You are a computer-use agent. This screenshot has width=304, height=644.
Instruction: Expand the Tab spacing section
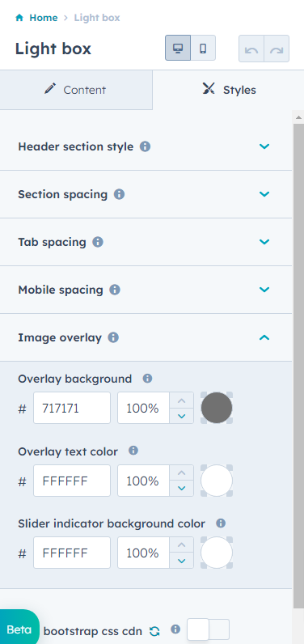click(x=146, y=242)
